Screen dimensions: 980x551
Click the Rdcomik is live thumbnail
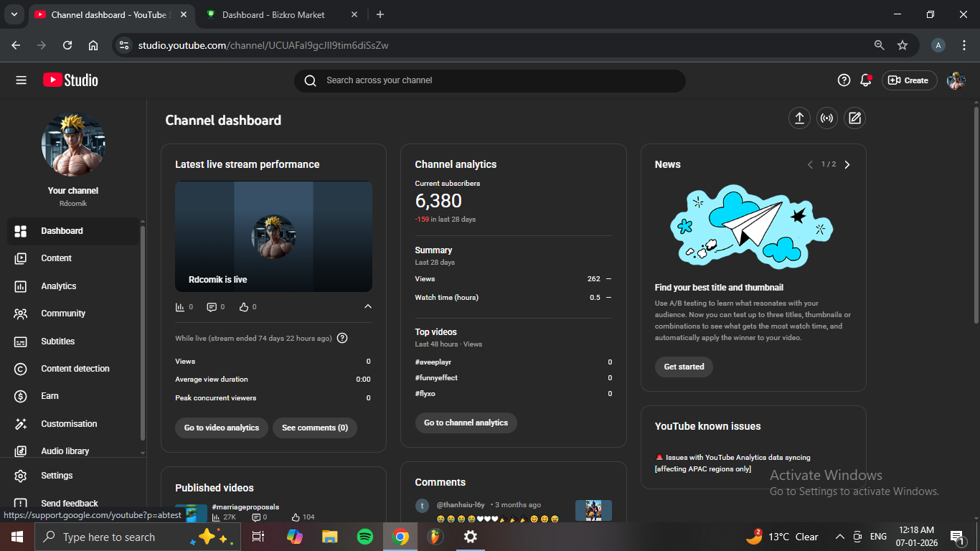coord(273,236)
